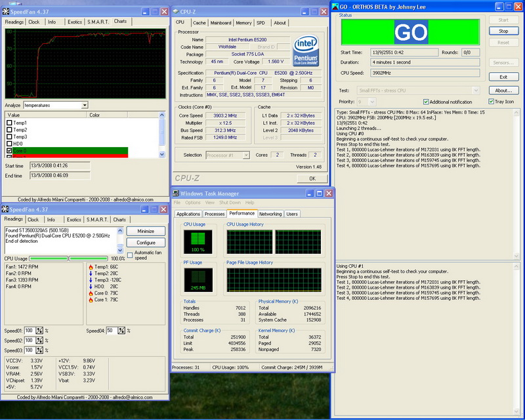This screenshot has height=420, width=525.
Task: Click the Speed01 percentage input field
Action: point(29,331)
